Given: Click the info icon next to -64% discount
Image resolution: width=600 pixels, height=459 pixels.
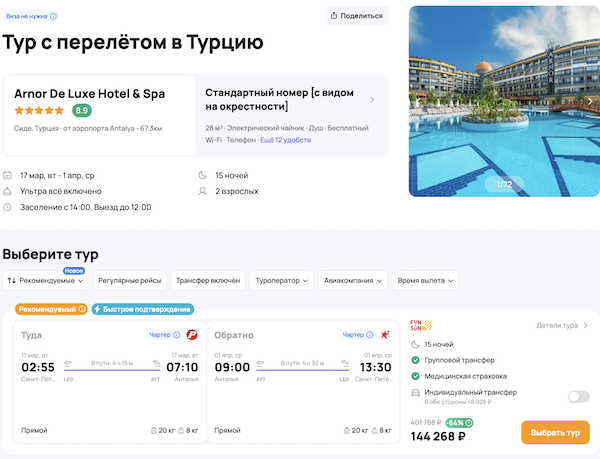Looking at the screenshot, I should [470, 423].
